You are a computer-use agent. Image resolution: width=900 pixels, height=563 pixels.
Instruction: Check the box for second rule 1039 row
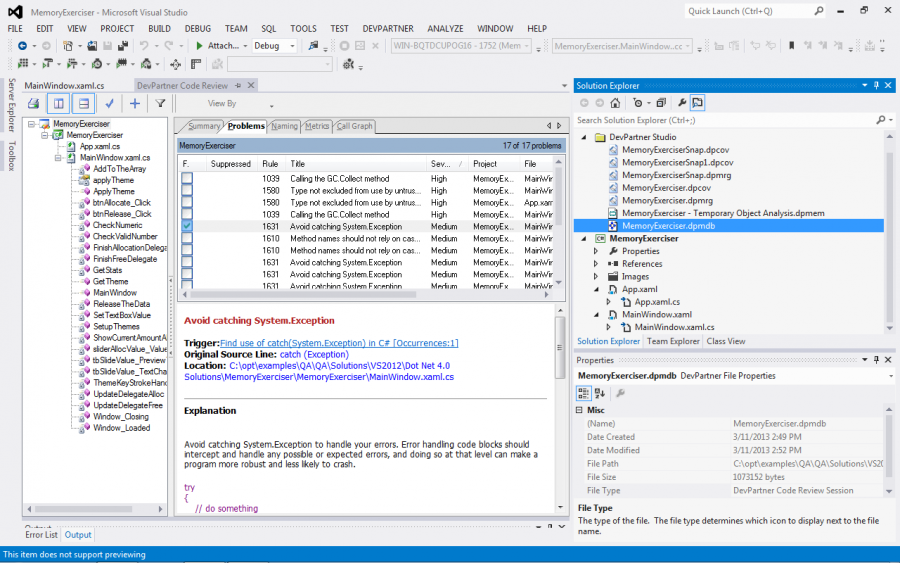coord(187,215)
